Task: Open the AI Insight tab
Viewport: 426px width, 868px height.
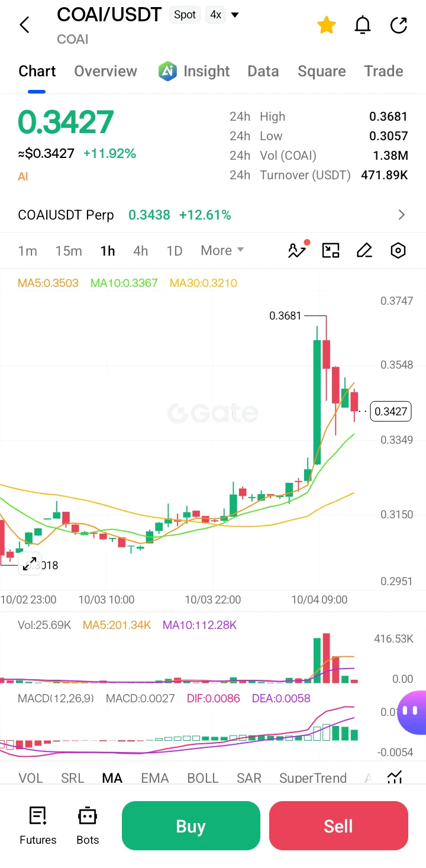Action: [x=194, y=71]
